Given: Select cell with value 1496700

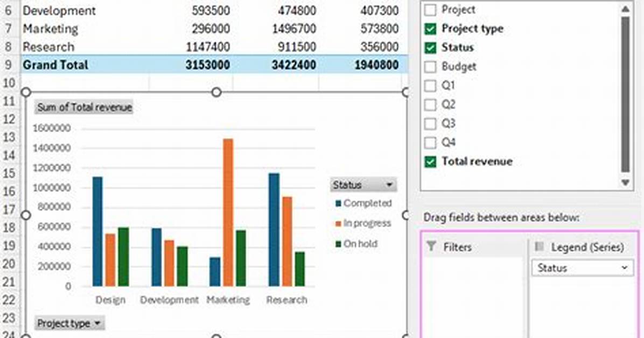Looking at the screenshot, I should 293,29.
